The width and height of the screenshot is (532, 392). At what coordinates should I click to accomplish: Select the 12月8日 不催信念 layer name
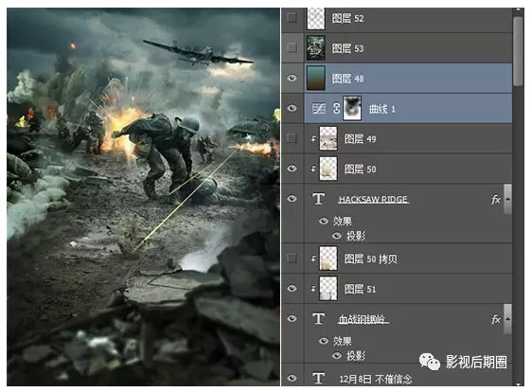click(x=376, y=379)
